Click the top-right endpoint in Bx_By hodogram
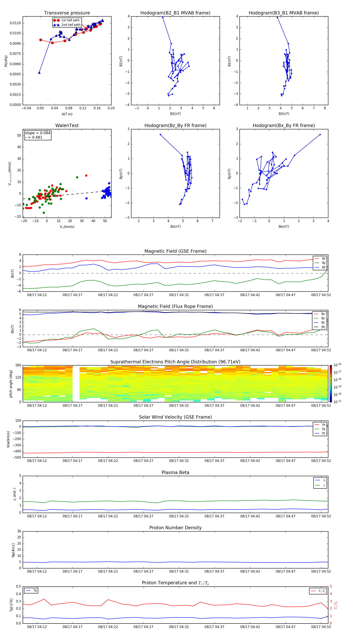The width and height of the screenshot is (351, 644). tap(320, 134)
